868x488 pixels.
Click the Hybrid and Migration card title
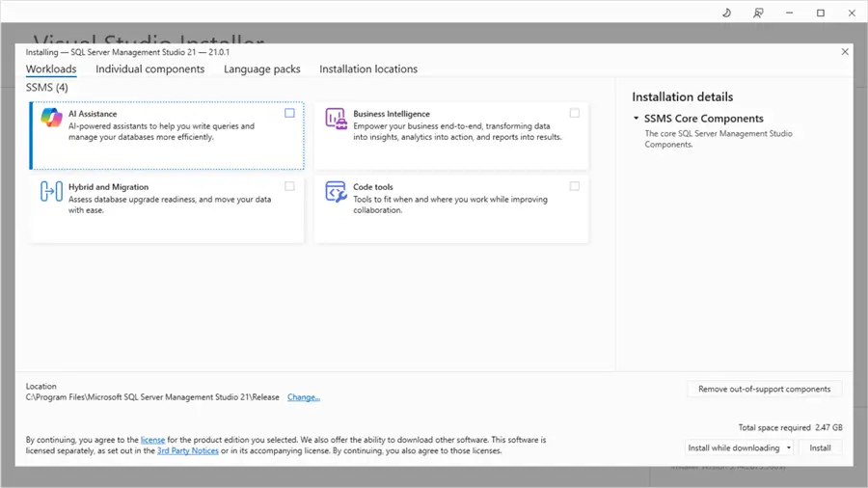[x=108, y=187]
